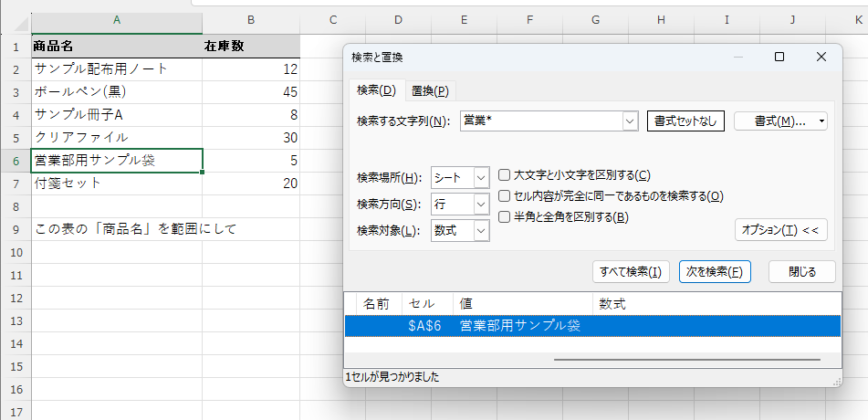Switch to the 置換(P) tab
The image size is (868, 420).
click(430, 92)
